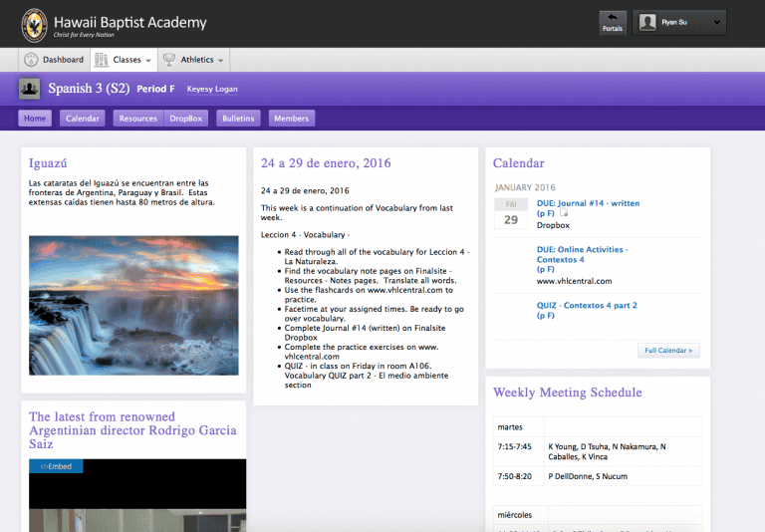Expand the Athletics dropdown arrow
The height and width of the screenshot is (532, 765).
[220, 61]
